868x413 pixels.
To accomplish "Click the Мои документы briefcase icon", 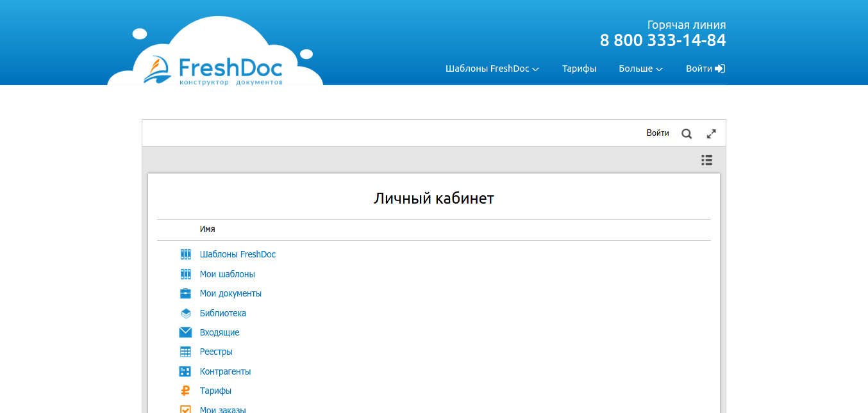I will [185, 293].
